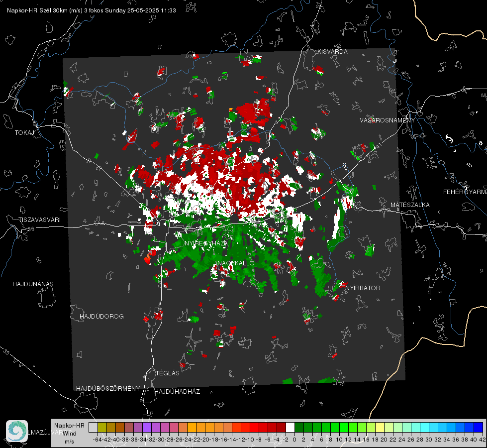Click the TÉGLÁS city label

click(x=168, y=373)
